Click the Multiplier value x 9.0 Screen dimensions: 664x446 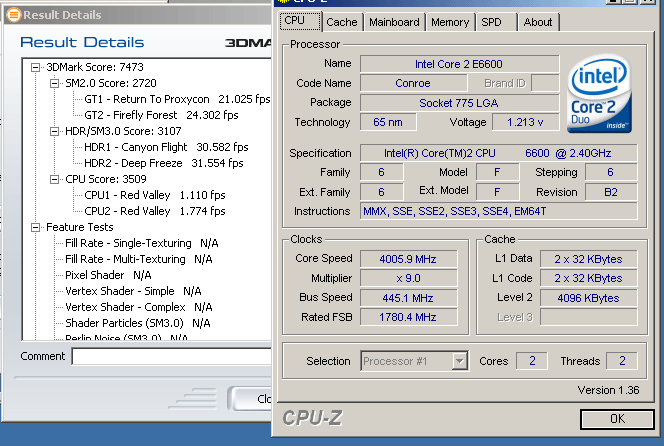coord(408,278)
